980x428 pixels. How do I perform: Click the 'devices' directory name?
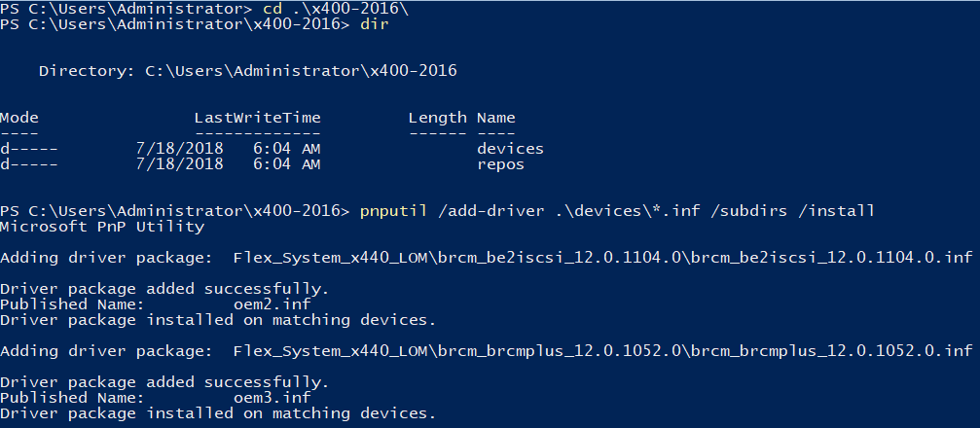point(510,149)
